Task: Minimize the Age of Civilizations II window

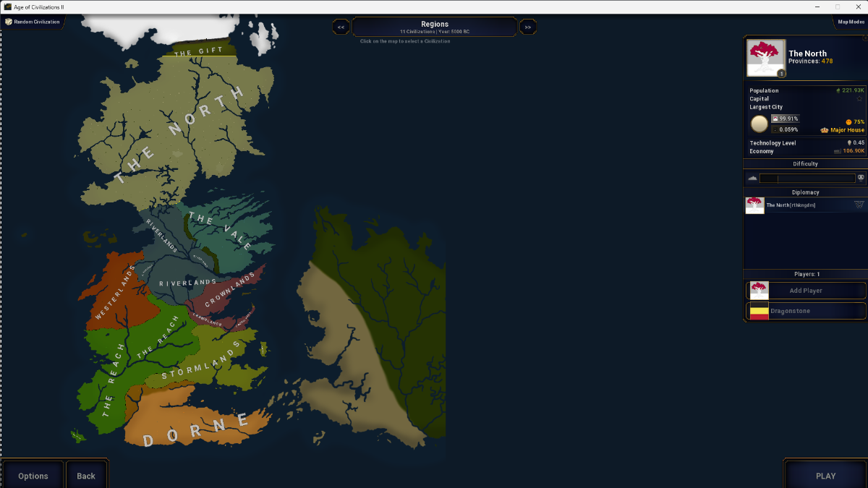Action: pos(817,7)
